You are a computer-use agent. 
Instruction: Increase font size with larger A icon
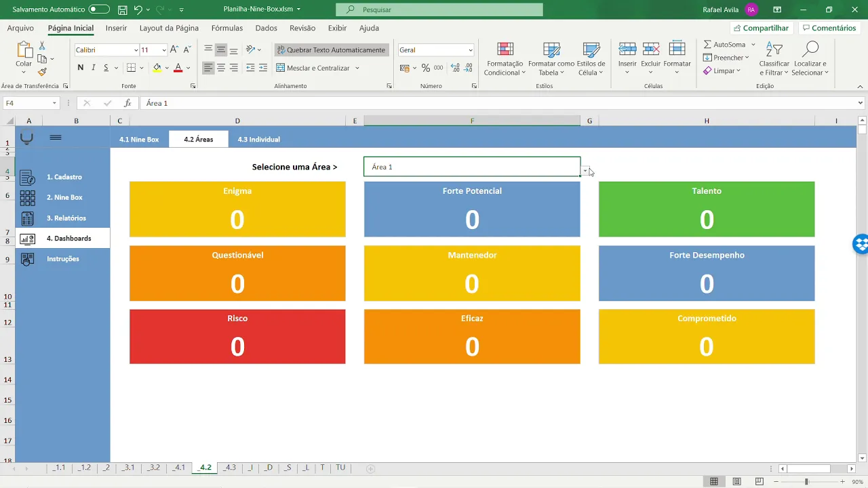(x=174, y=49)
